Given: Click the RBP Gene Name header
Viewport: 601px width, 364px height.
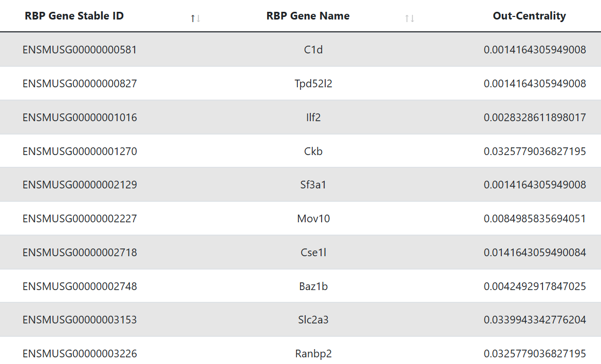Looking at the screenshot, I should (x=308, y=16).
